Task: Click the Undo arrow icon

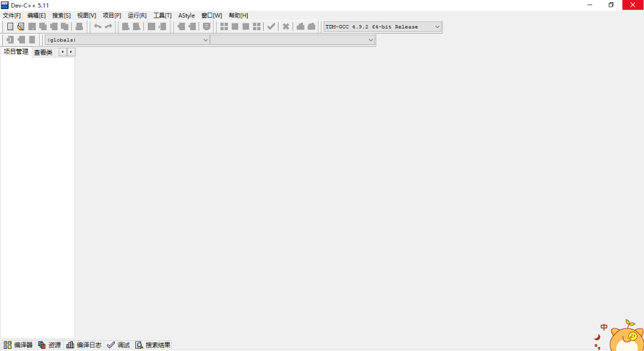Action: click(97, 27)
